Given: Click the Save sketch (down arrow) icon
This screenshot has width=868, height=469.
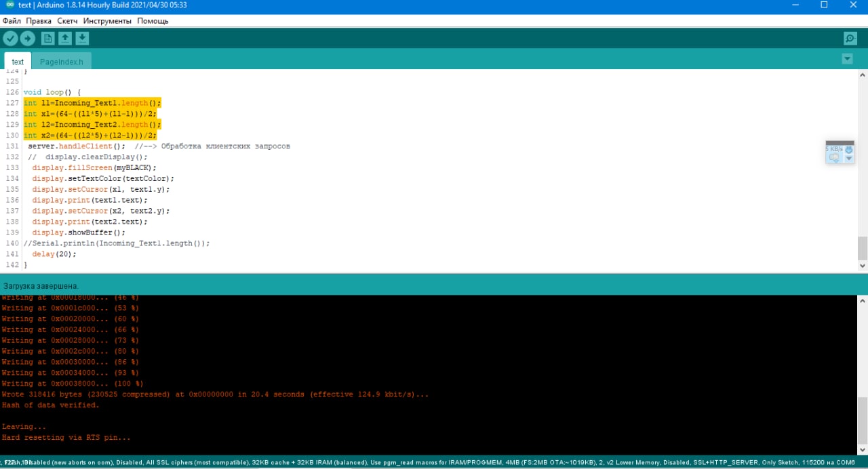Looking at the screenshot, I should coord(82,38).
